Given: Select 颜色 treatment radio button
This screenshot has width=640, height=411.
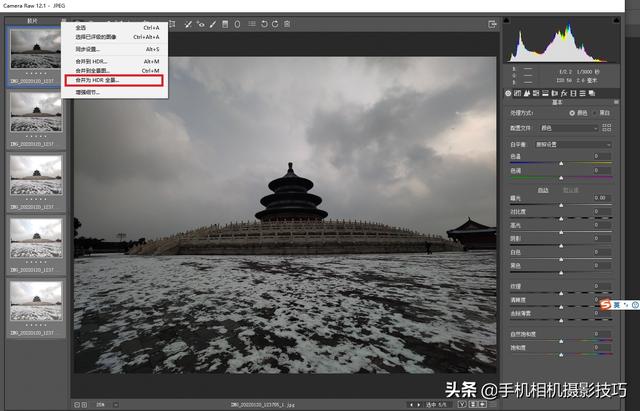Looking at the screenshot, I should tap(572, 113).
